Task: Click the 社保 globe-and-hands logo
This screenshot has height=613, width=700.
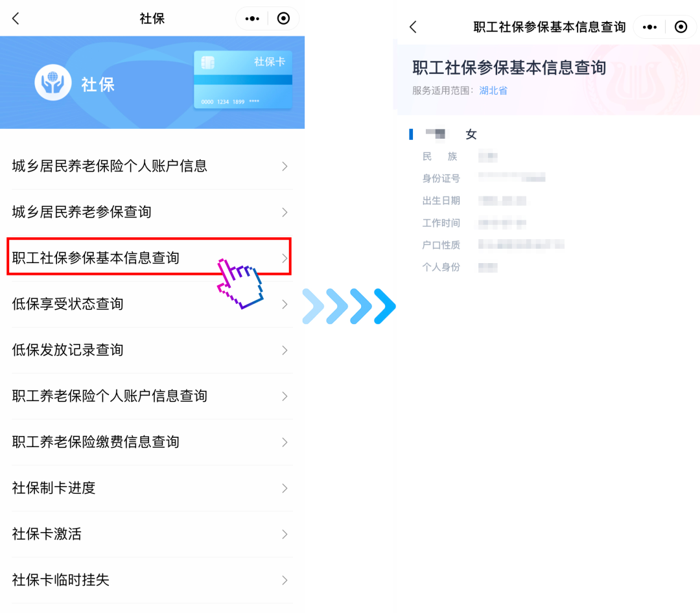Action: pyautogui.click(x=52, y=82)
